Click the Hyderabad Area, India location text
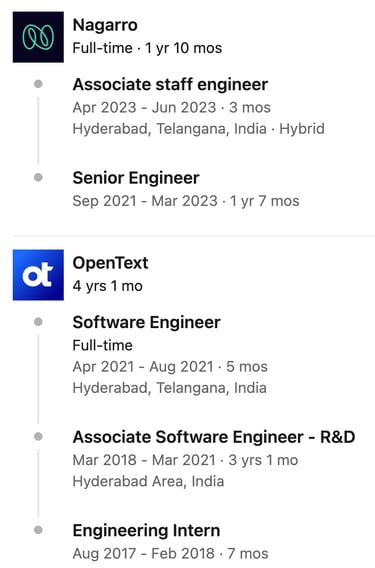 point(148,481)
